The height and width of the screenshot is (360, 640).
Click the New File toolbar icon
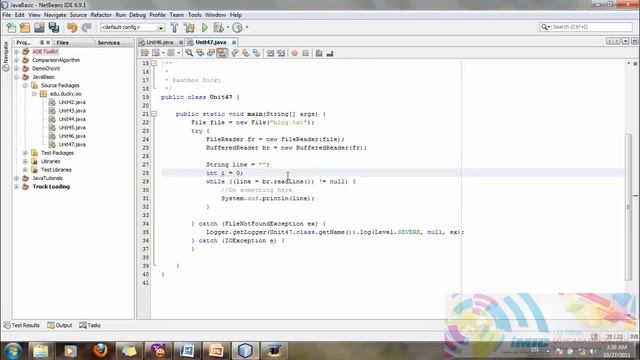tap(11, 27)
